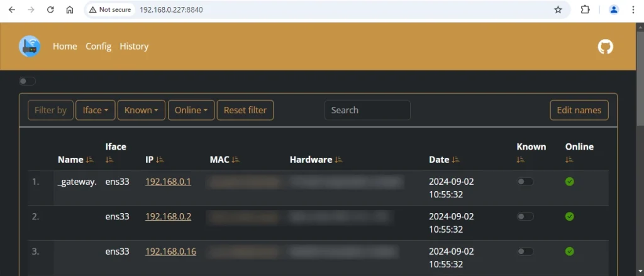Open the GitHub repository icon
Image resolution: width=644 pixels, height=276 pixels.
pyautogui.click(x=605, y=47)
